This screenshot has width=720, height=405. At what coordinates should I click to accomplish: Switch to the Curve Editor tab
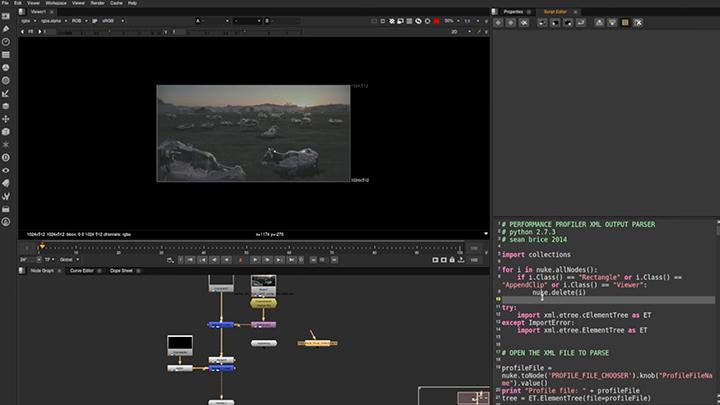[x=81, y=270]
